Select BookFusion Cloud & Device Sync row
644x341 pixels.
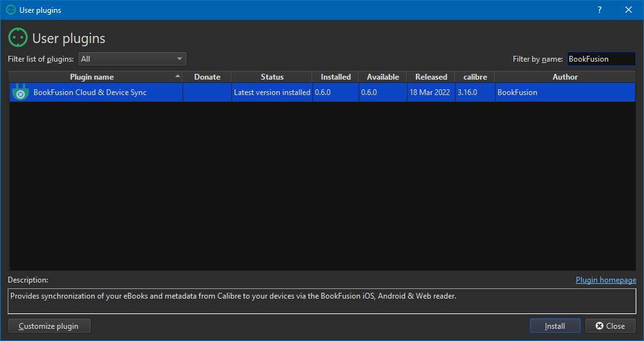pos(323,92)
